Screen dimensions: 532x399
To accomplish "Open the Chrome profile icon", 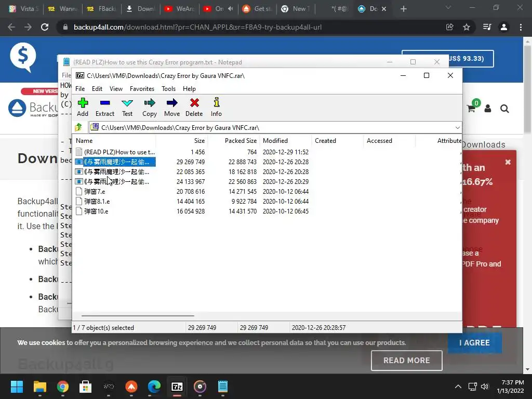I will 504,27.
